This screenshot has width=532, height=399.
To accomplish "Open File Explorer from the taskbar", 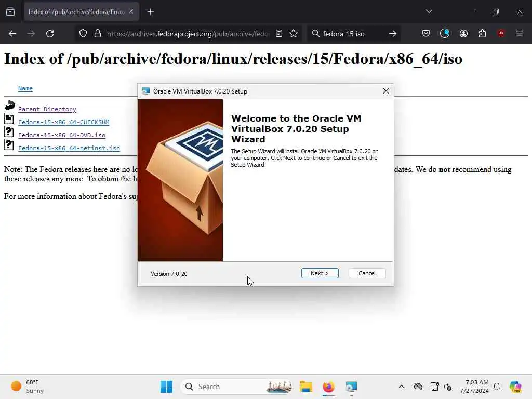I will coord(305,387).
